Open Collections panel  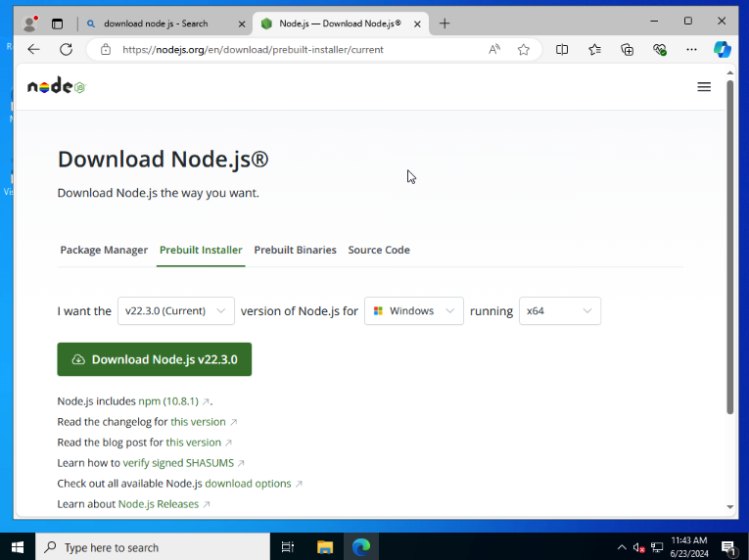click(628, 49)
